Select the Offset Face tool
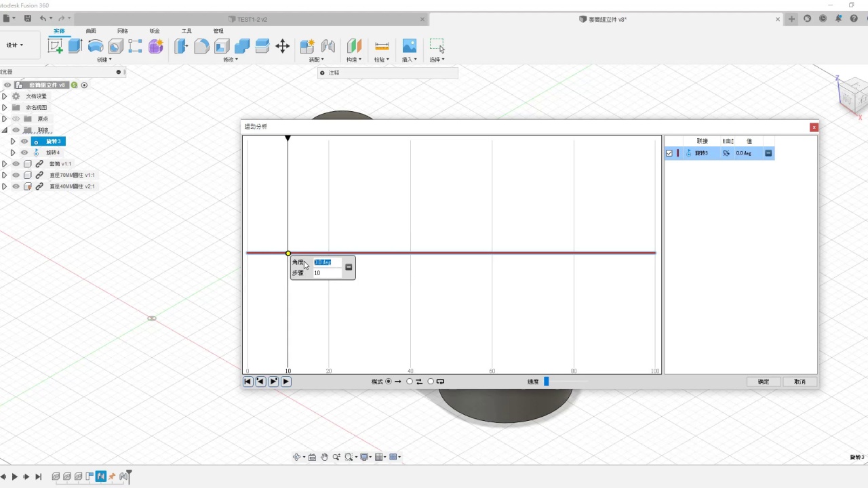 click(x=262, y=46)
